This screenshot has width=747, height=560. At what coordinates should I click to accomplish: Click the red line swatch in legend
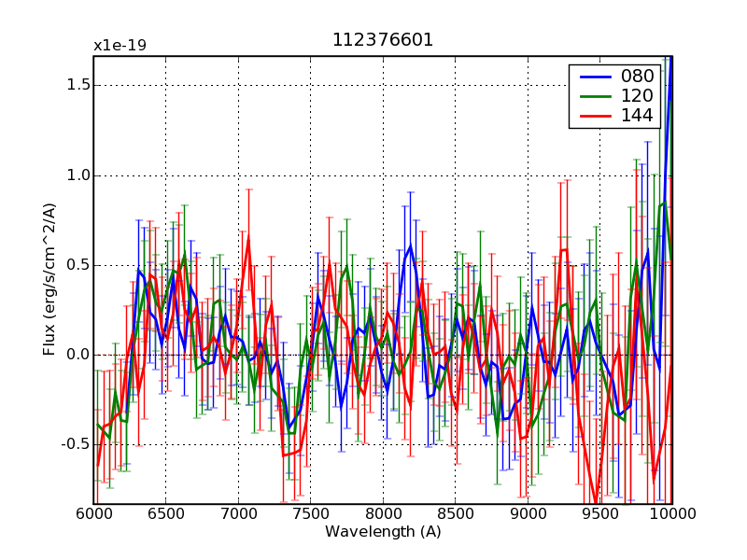point(590,116)
